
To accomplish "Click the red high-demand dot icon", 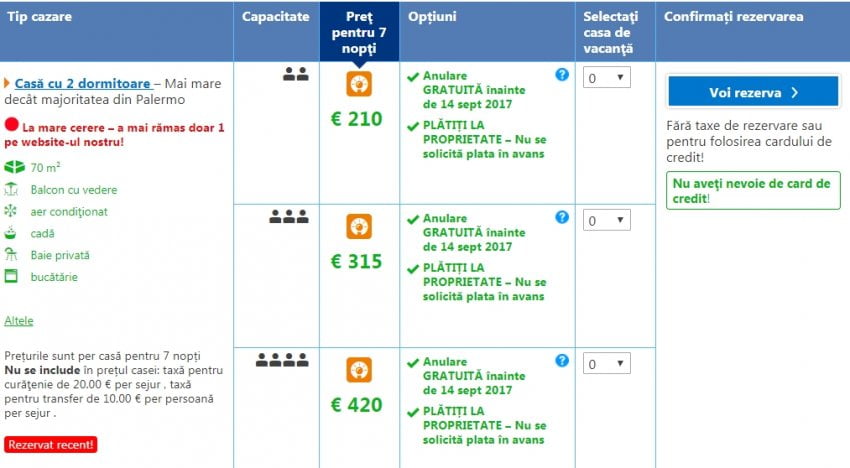I will click(x=12, y=126).
